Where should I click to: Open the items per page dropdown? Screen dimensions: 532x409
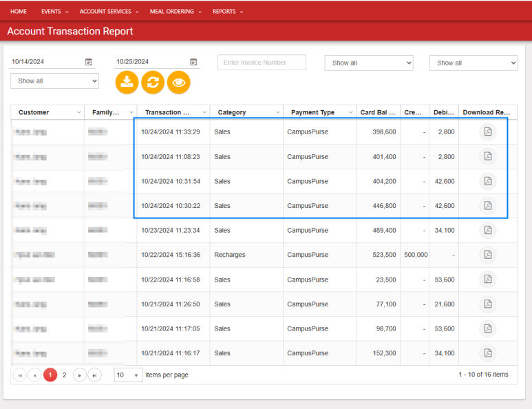pyautogui.click(x=128, y=375)
